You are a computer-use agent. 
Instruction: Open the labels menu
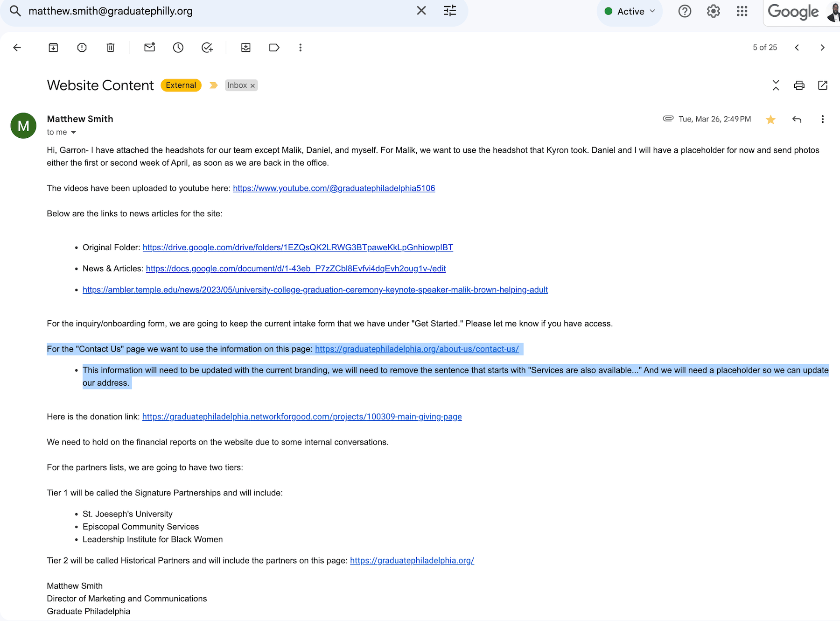tap(274, 48)
